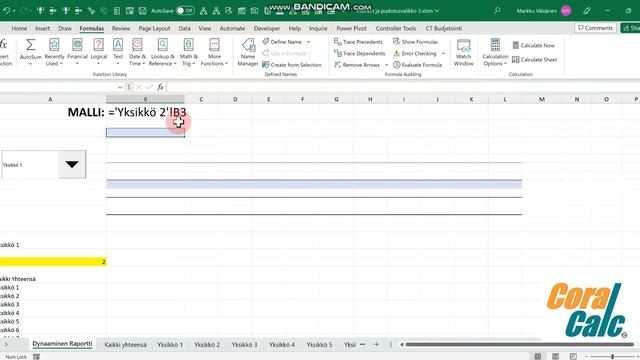Click Trace Dependents
The image size is (640, 360).
360,53
